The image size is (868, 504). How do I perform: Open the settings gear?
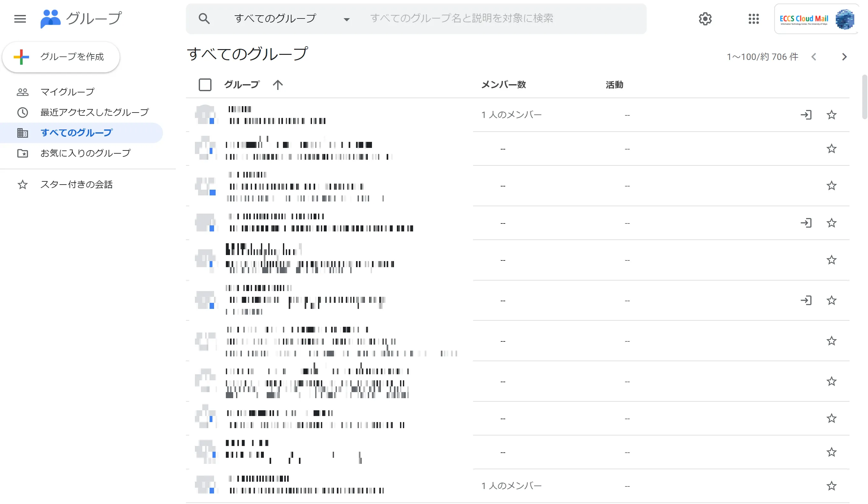[705, 18]
